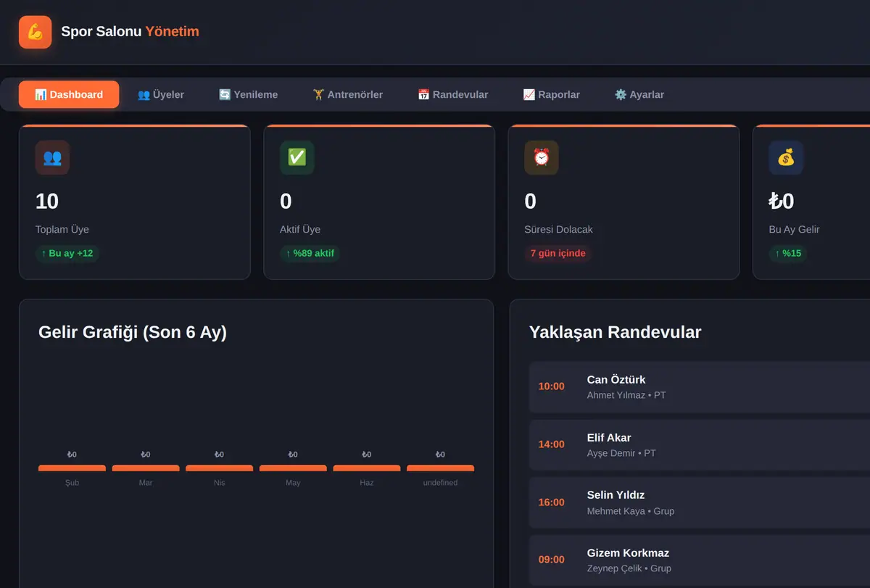Viewport: 870px width, 588px height.
Task: Go to the Yenileme tab
Action: (x=248, y=94)
